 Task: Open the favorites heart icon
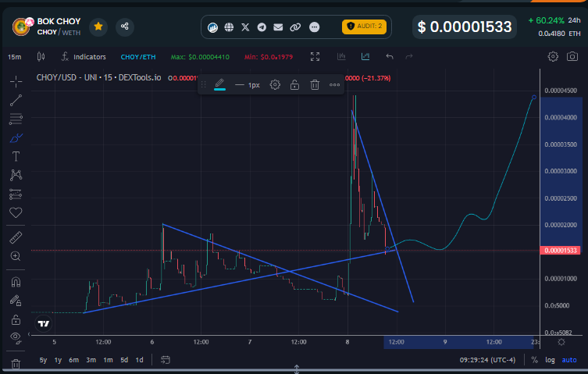[16, 212]
